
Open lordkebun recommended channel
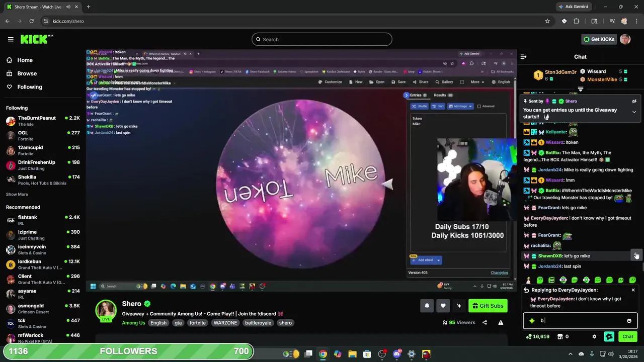(43, 264)
